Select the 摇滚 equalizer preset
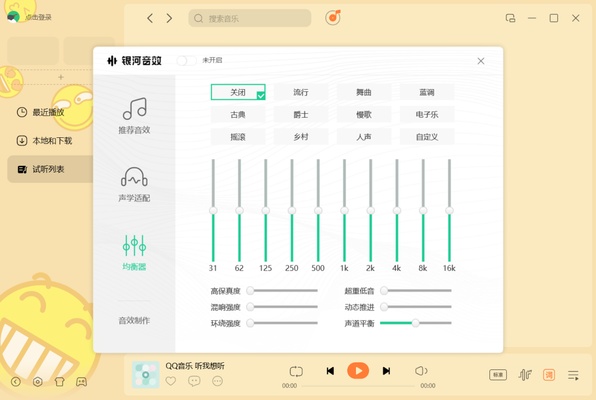The image size is (596, 400). point(238,137)
